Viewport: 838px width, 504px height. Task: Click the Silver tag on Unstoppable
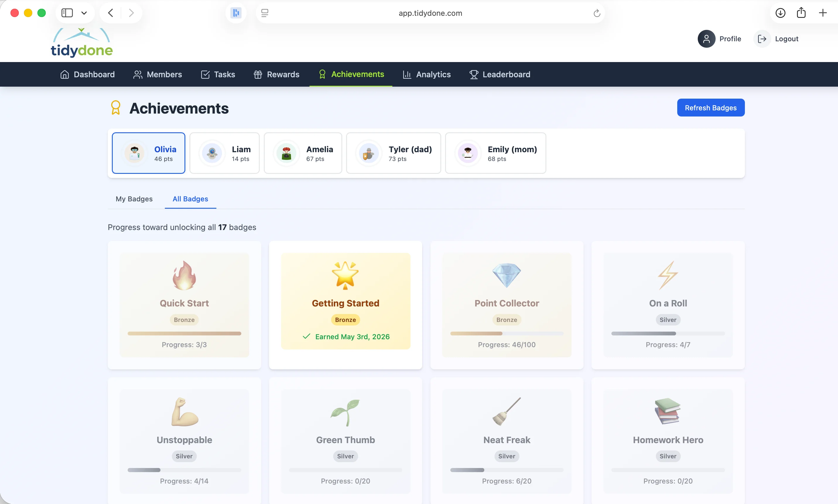(x=184, y=456)
